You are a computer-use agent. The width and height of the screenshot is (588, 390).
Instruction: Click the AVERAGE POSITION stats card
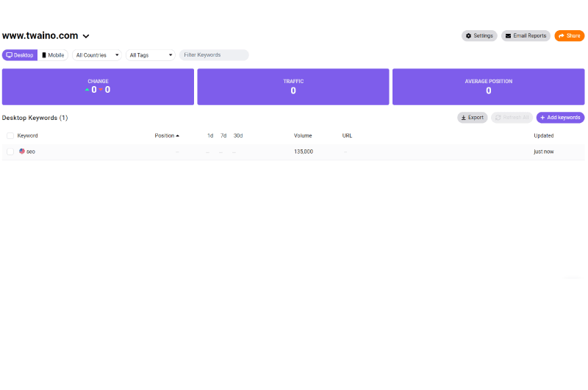coord(488,87)
